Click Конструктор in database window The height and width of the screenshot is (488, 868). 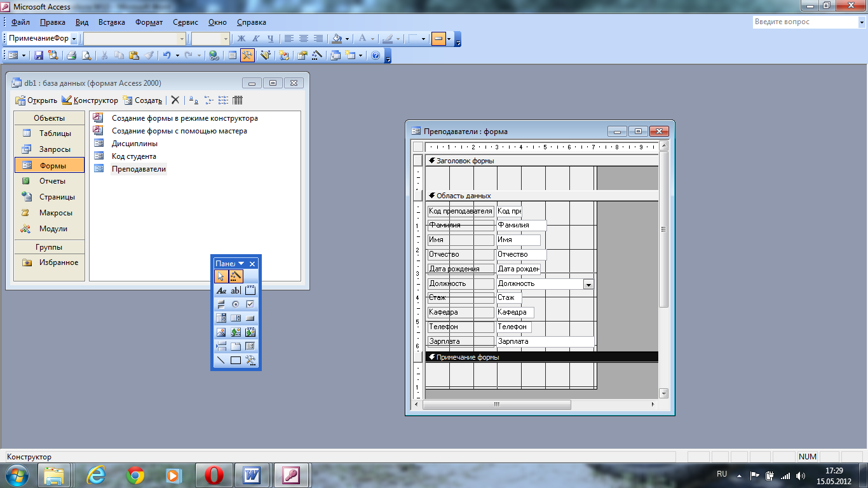tap(90, 100)
